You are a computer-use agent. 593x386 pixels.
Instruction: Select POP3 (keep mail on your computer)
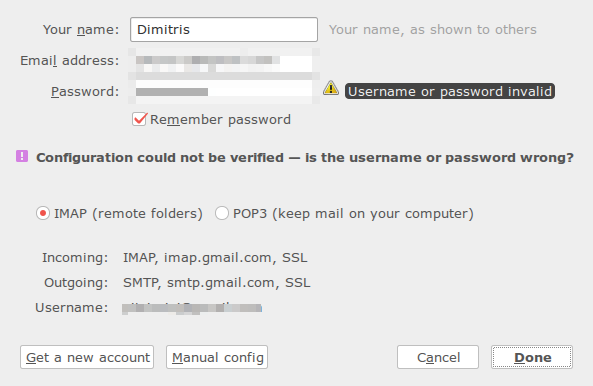[x=222, y=213]
